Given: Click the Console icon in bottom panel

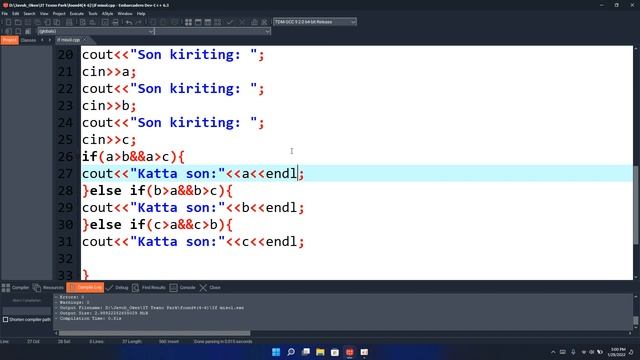Looking at the screenshot, I should (x=173, y=288).
